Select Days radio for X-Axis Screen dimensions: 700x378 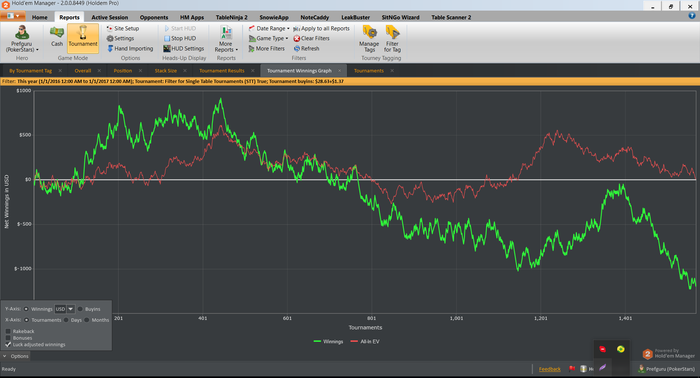pos(66,320)
